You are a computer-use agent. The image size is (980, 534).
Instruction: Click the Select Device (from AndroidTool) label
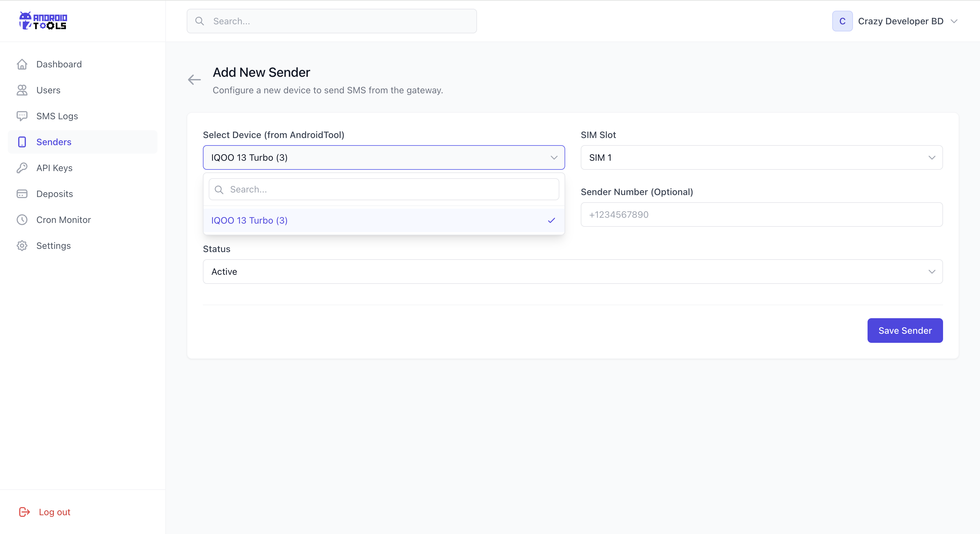click(274, 135)
